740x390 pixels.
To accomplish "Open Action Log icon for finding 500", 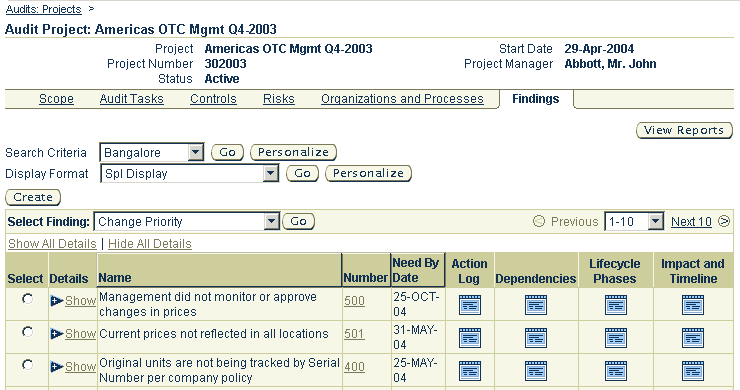I will click(470, 305).
